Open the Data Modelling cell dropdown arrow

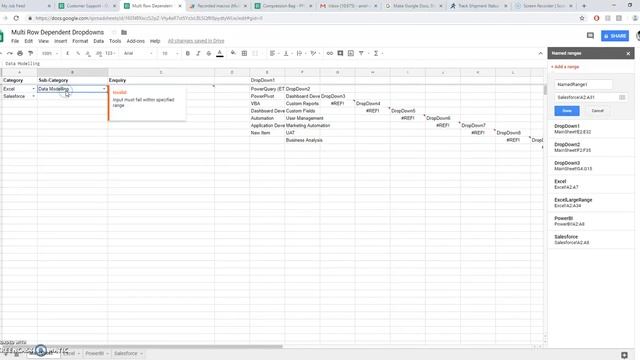click(x=104, y=89)
